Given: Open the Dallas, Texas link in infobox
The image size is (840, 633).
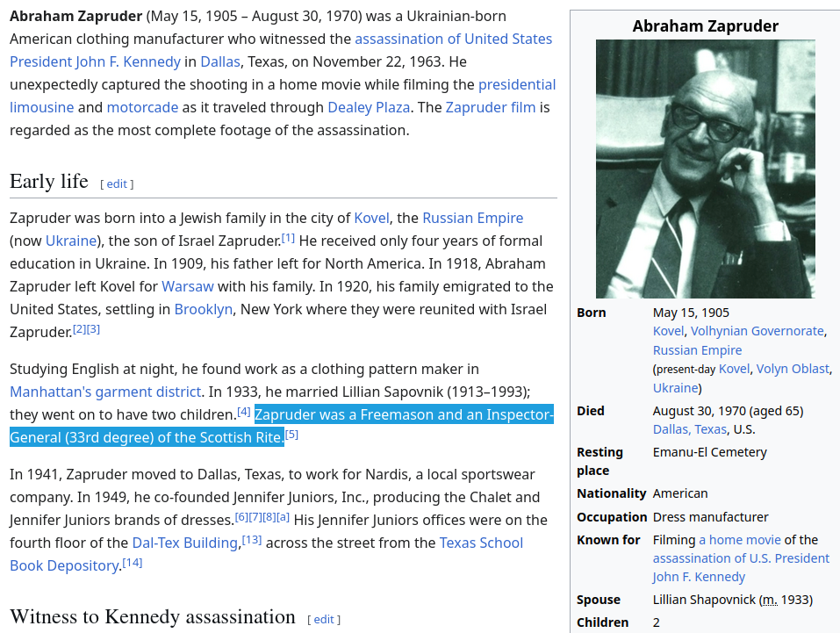Looking at the screenshot, I should pos(689,429).
